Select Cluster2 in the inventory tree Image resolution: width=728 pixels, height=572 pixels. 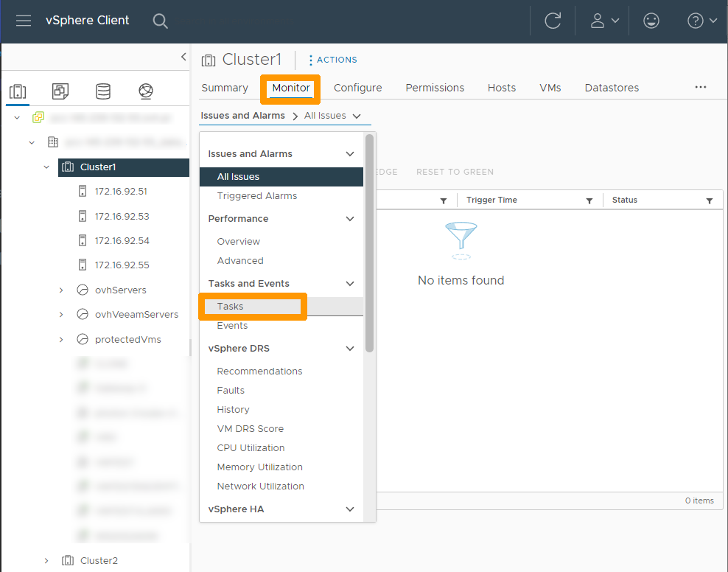coord(99,560)
